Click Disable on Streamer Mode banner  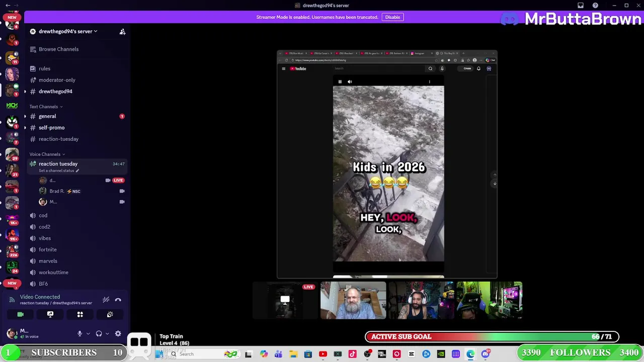392,17
